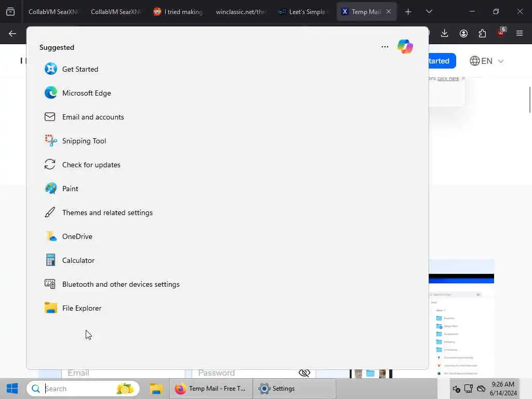Open Firefox View icon in tab bar
The height and width of the screenshot is (399, 532).
click(x=10, y=11)
